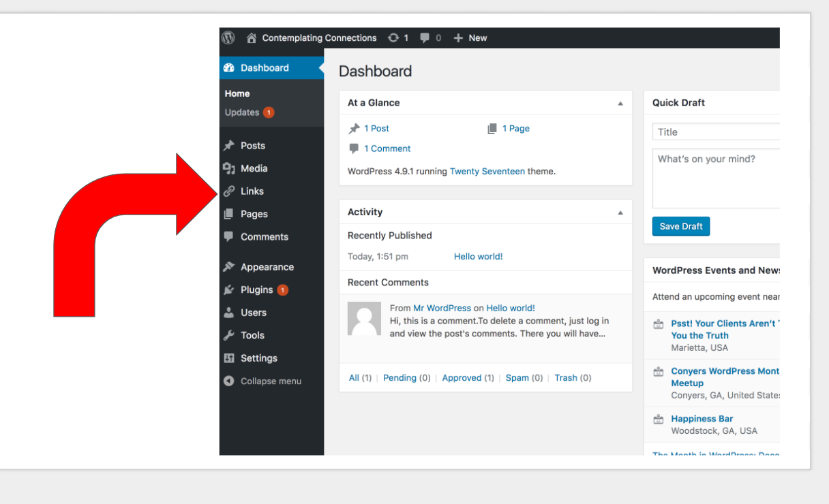Click the Dashboard gauge icon
Screen dimensions: 829x504
(x=229, y=68)
